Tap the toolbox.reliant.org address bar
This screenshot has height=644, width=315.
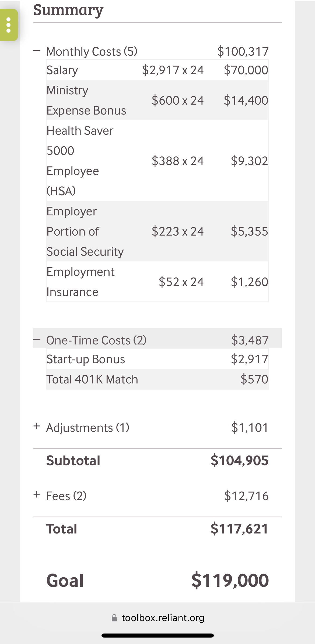pyautogui.click(x=163, y=618)
